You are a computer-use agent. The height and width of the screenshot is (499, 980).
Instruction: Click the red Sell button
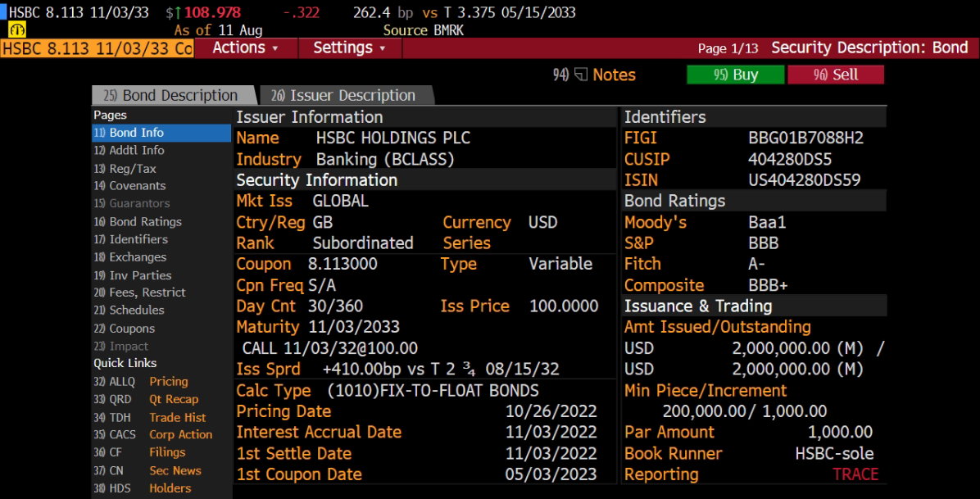[x=836, y=75]
